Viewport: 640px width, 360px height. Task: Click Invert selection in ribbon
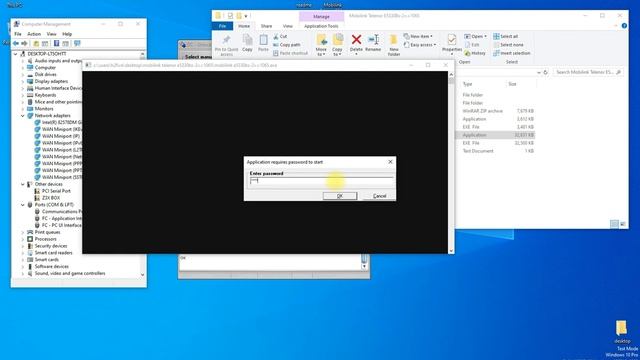click(512, 53)
